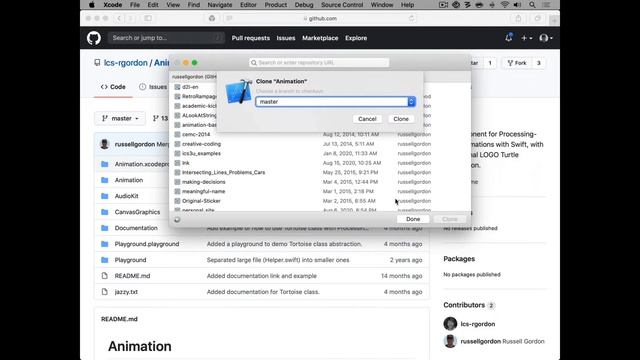Click the README.md file icon

(104, 276)
